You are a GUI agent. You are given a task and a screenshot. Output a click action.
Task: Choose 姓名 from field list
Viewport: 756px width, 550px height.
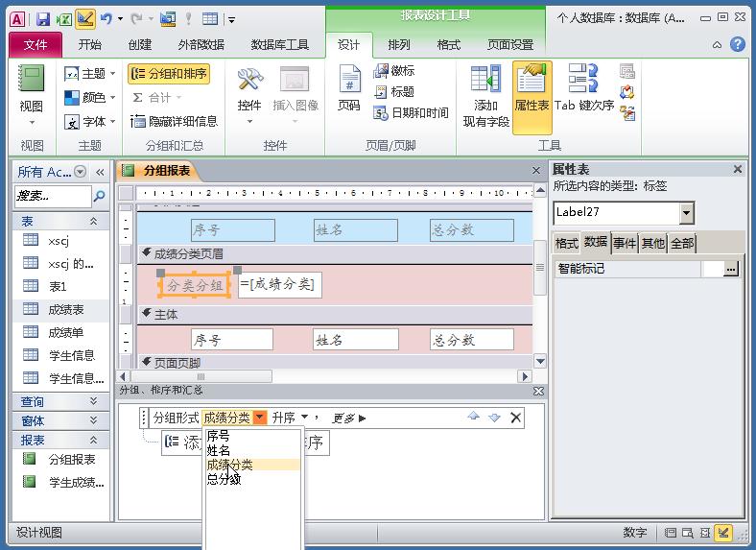pyautogui.click(x=253, y=450)
